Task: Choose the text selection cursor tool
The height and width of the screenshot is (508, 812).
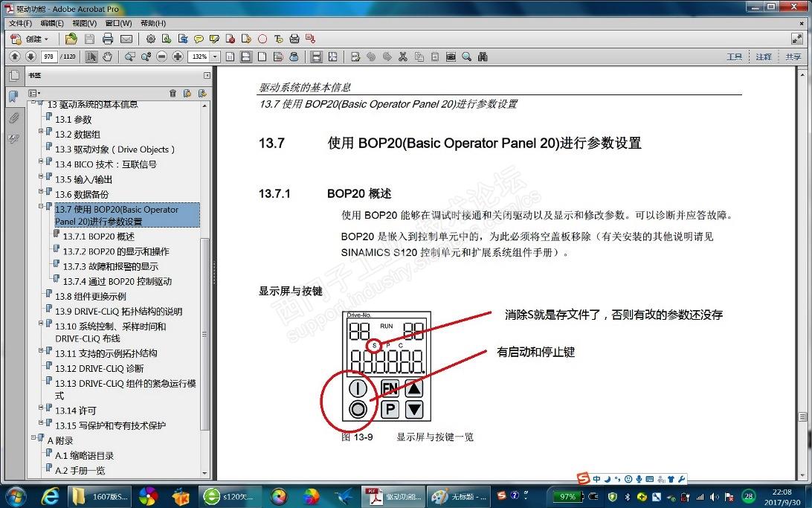Action: (x=91, y=57)
